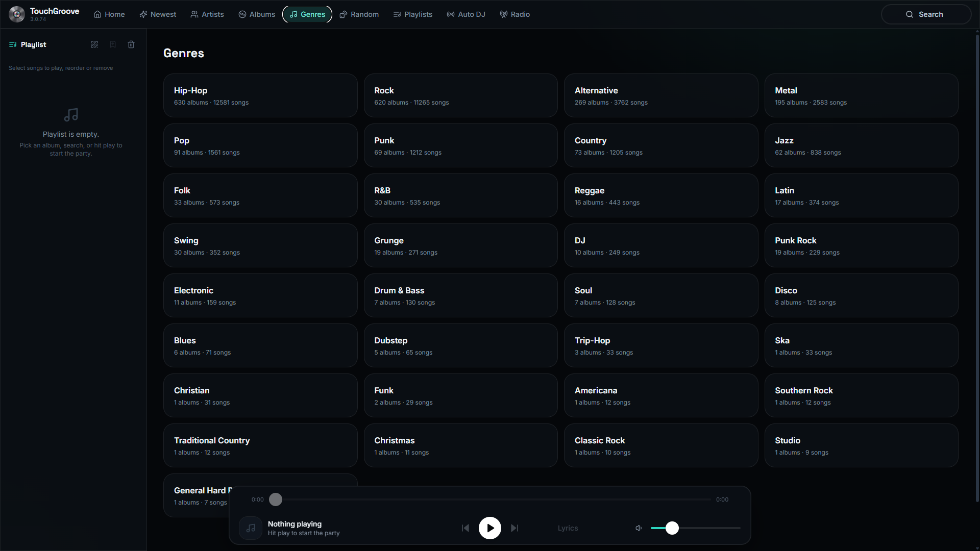Open the QR code icon in Playlist panel
980x551 pixels.
click(x=94, y=44)
